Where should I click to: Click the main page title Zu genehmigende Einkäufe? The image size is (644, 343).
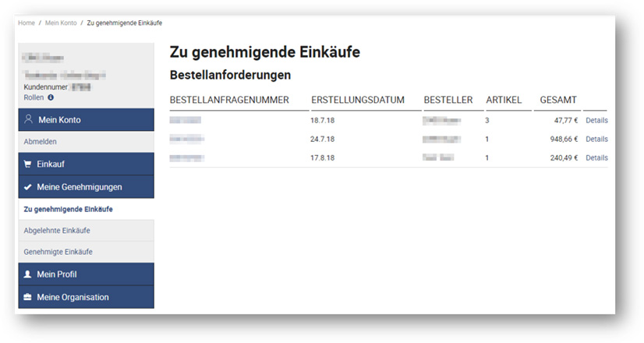pos(265,52)
